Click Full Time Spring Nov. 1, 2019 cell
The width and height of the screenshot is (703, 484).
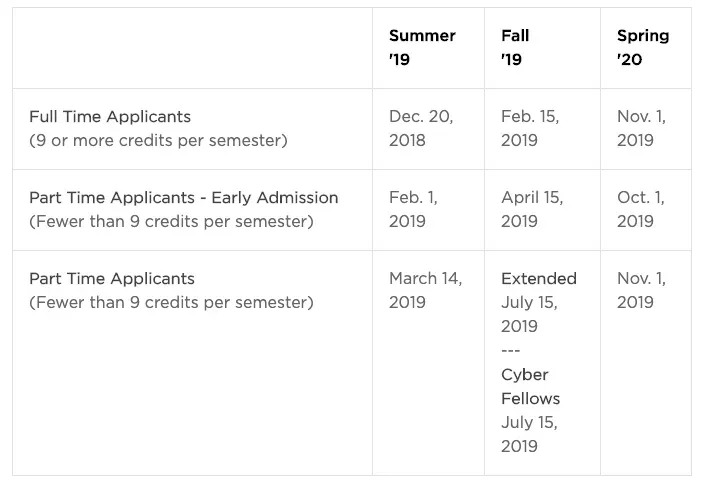[641, 128]
